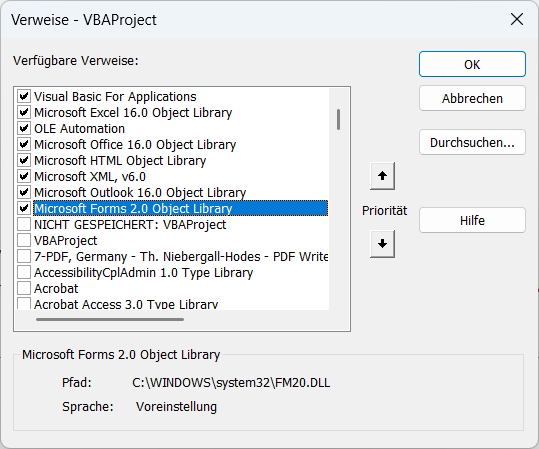Click the Abbrechen button
Image resolution: width=539 pixels, height=449 pixels.
[472, 98]
